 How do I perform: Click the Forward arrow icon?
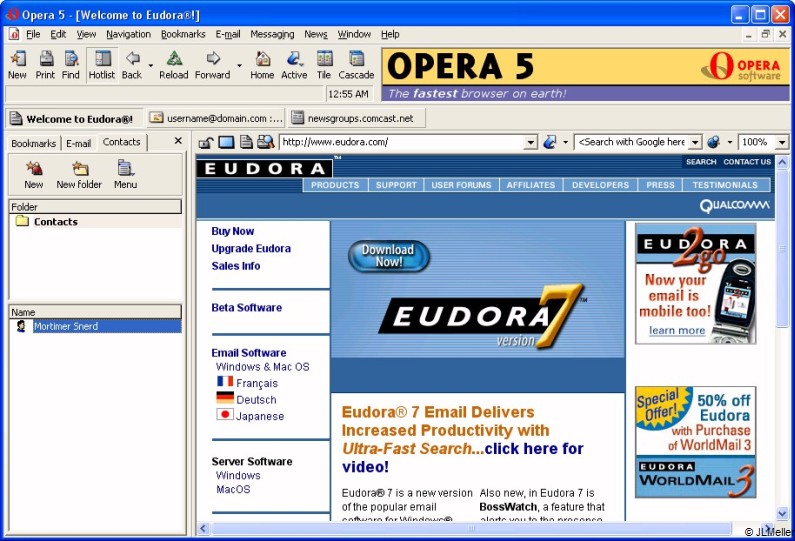point(212,65)
